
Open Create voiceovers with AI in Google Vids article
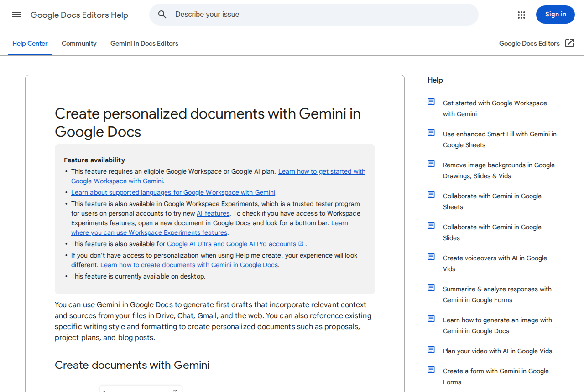click(495, 263)
